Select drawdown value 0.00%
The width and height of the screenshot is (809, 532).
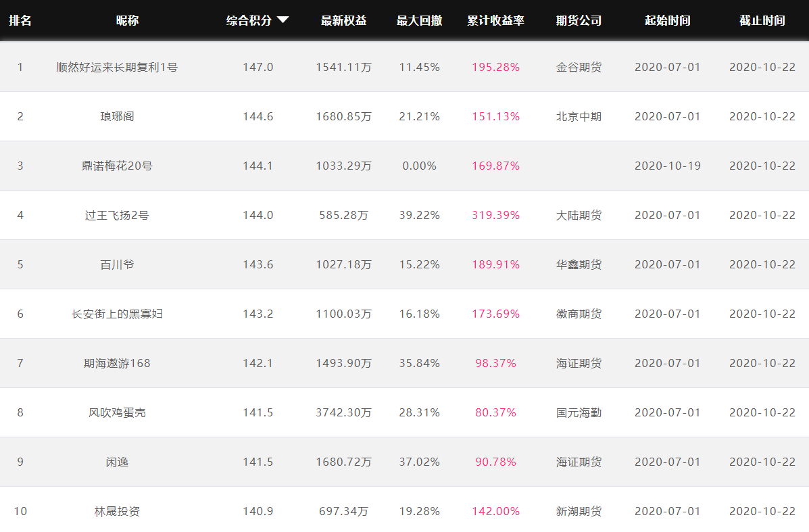(420, 166)
